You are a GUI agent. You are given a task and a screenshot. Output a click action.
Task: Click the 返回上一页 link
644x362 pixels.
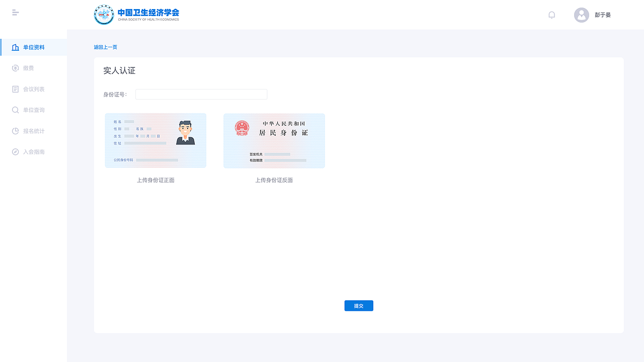click(105, 47)
